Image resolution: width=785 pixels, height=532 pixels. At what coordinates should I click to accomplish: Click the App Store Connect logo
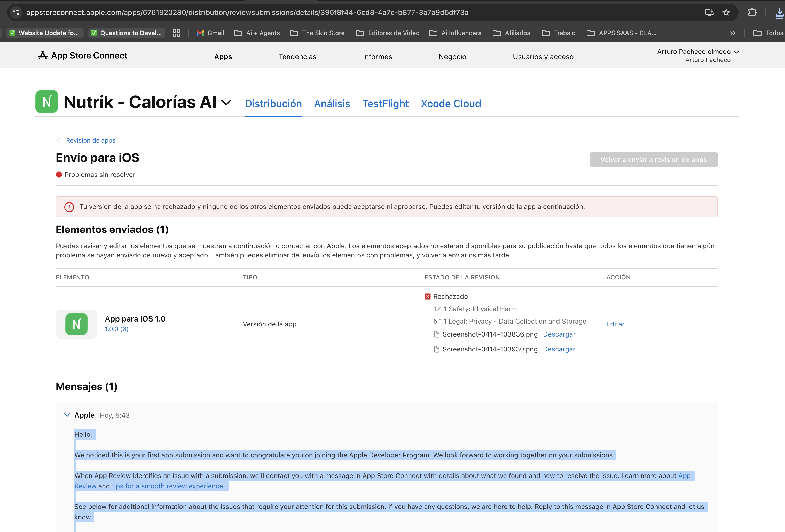click(82, 56)
